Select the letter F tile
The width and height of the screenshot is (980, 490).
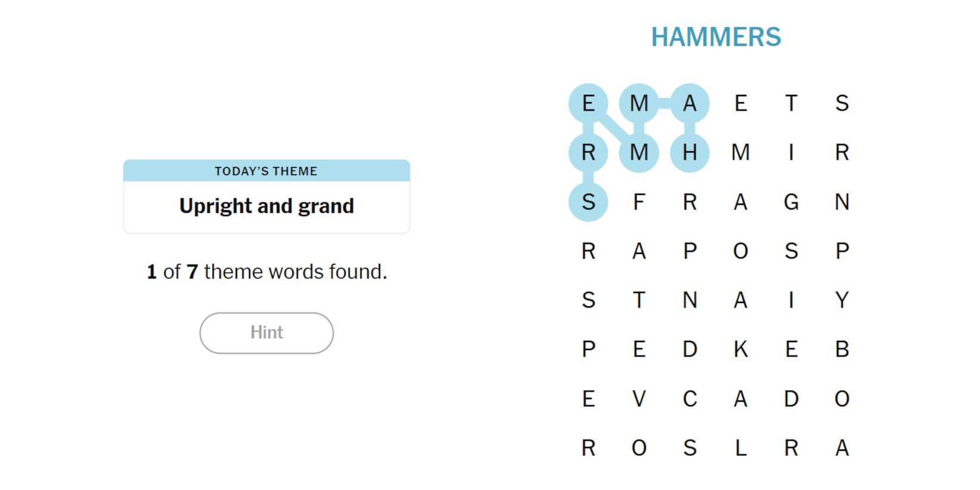[638, 202]
